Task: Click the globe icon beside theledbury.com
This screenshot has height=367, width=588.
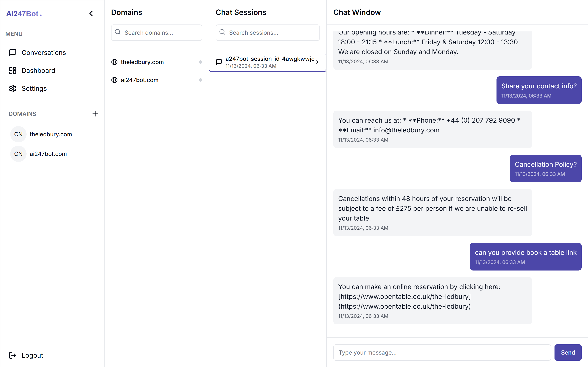Action: [114, 62]
